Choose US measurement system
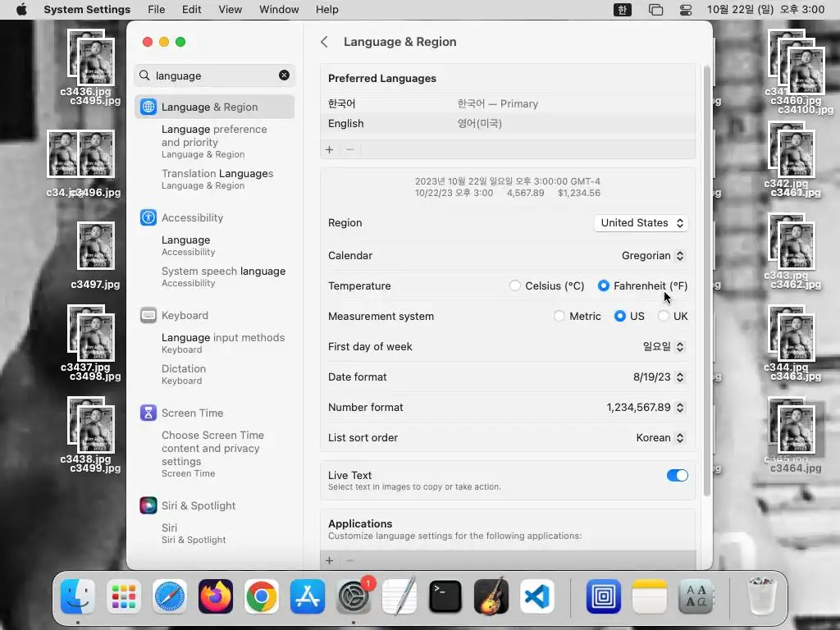 620,316
